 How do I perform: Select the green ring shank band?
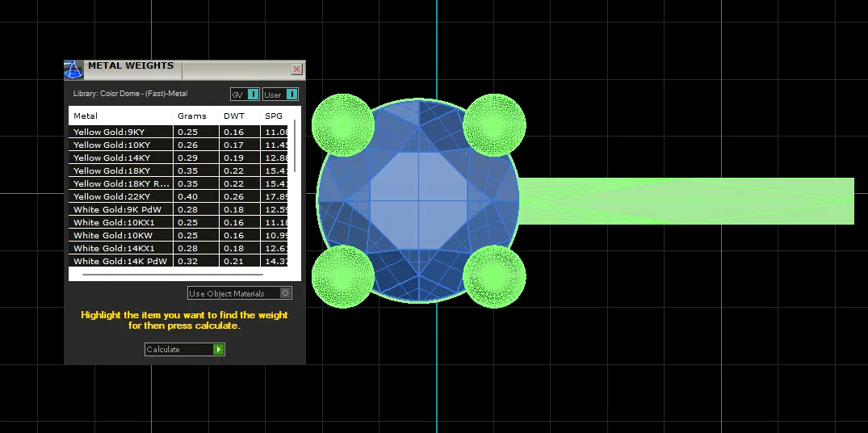[686, 201]
